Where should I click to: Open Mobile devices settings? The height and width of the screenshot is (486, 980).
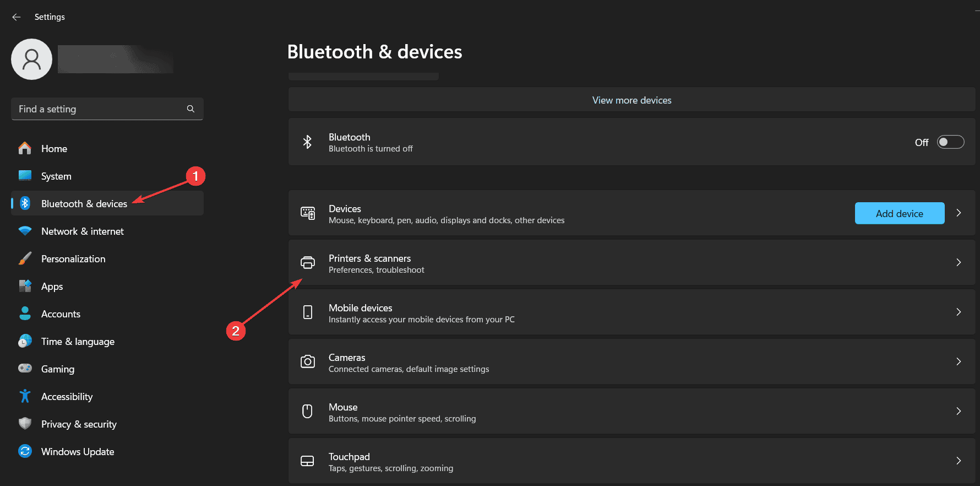coord(631,312)
